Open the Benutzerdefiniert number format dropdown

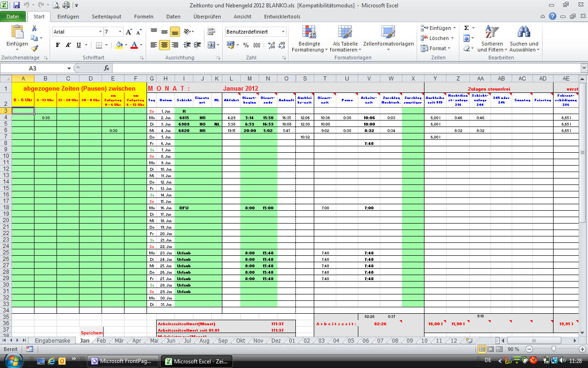(283, 32)
